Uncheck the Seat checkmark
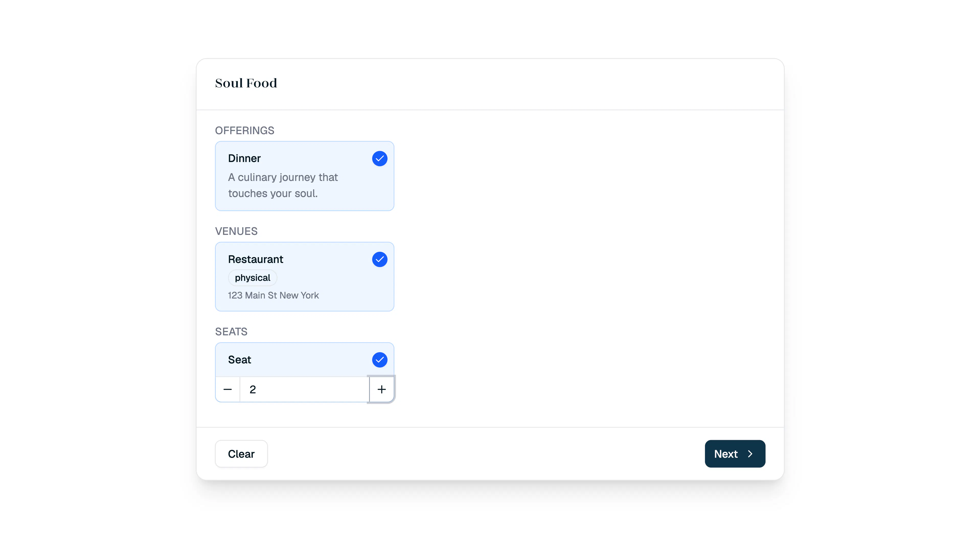Screen dimensions: 980x550 [x=379, y=360]
